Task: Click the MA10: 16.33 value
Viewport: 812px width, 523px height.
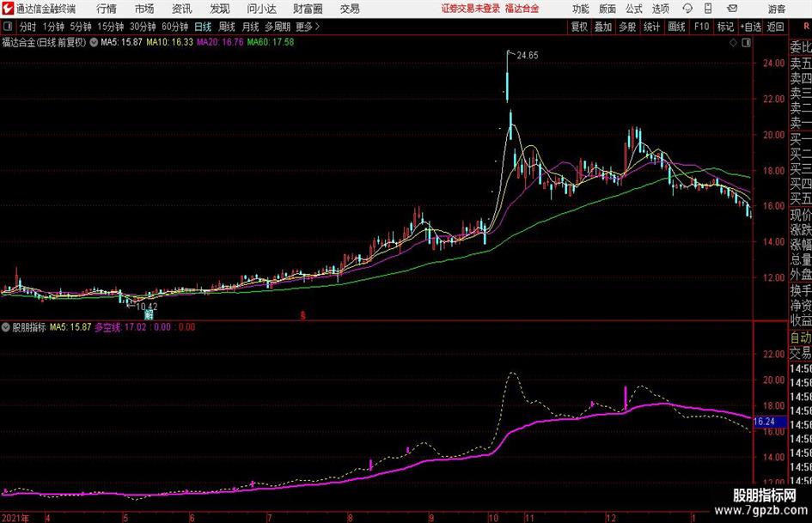Action: [x=169, y=42]
